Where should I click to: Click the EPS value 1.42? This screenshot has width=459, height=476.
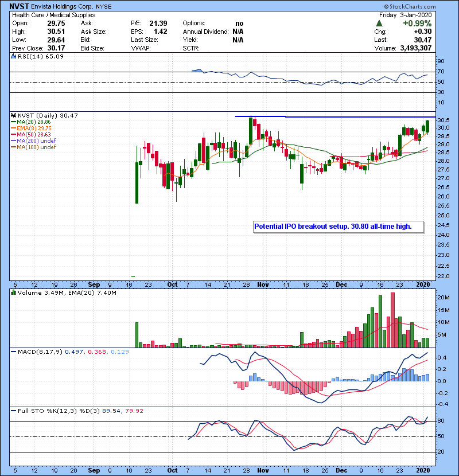pos(161,32)
